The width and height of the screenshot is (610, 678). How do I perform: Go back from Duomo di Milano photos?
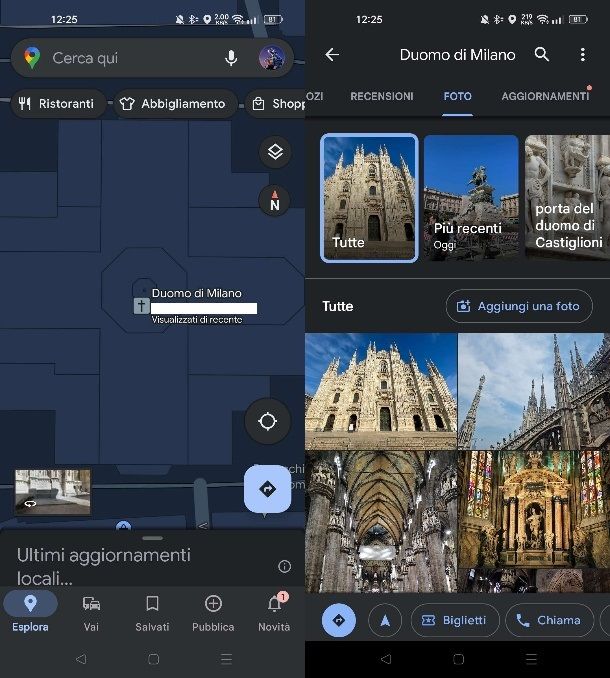pos(332,54)
